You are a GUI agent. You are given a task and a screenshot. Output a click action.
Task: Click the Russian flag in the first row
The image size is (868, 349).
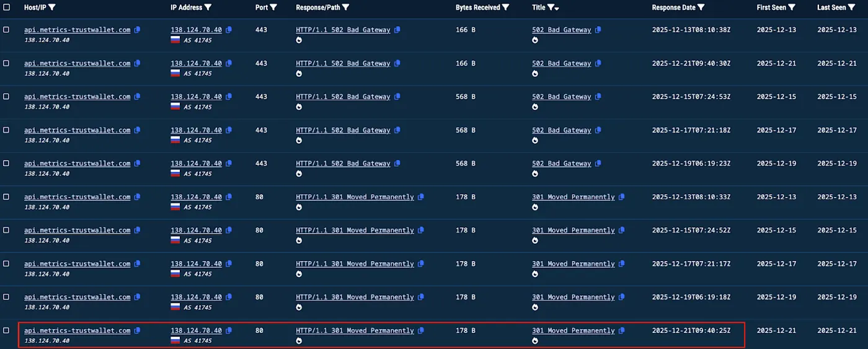(x=175, y=40)
